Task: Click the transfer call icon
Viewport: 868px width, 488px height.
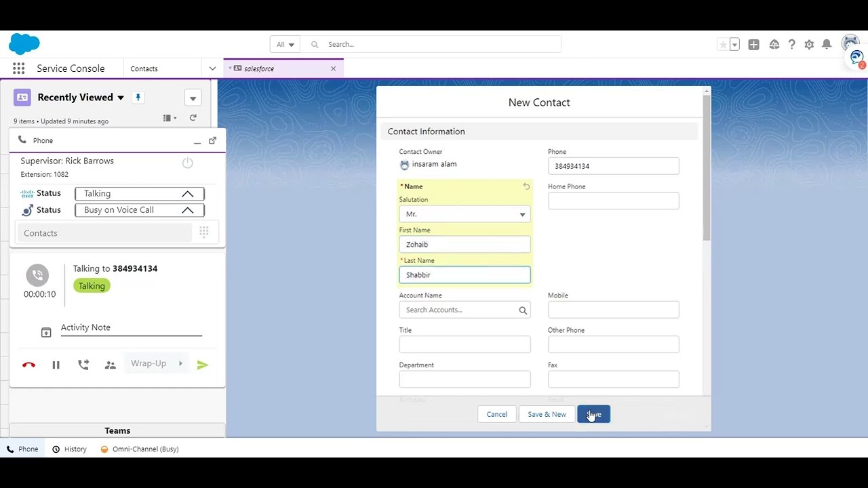Action: 83,365
